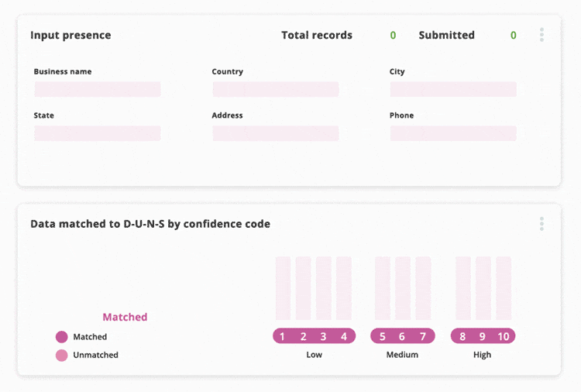This screenshot has width=581, height=392.
Task: Select confidence code 5 in Medium group
Action: click(x=383, y=336)
